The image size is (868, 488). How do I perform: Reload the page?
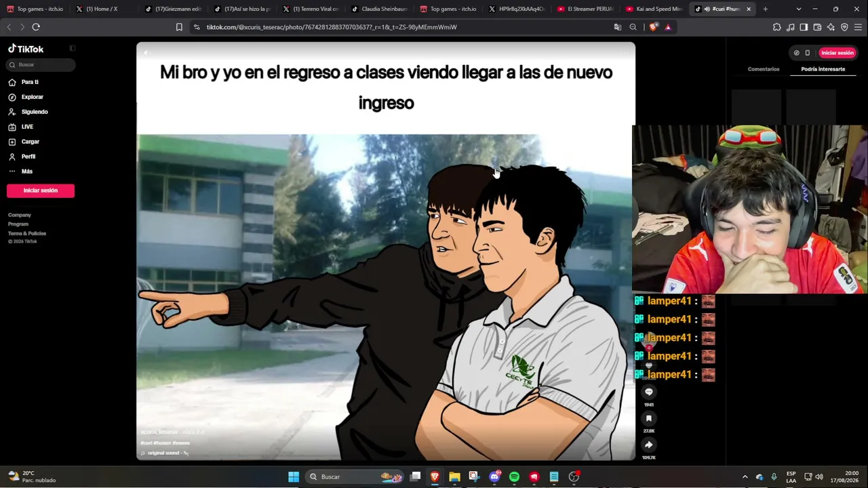click(36, 27)
